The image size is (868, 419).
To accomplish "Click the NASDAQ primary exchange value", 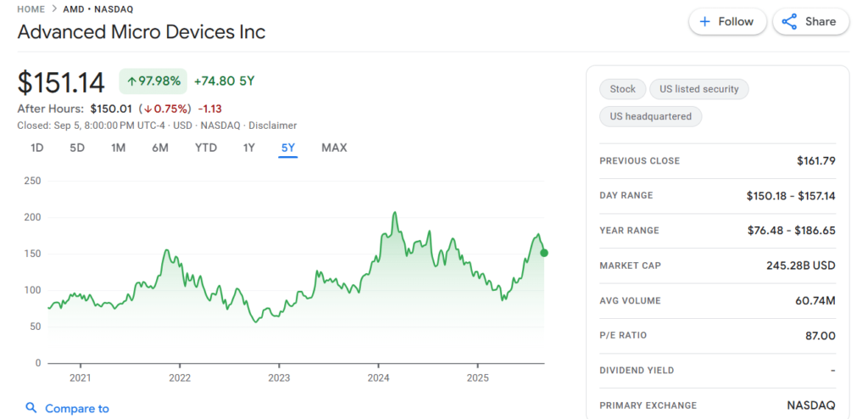I will (811, 405).
